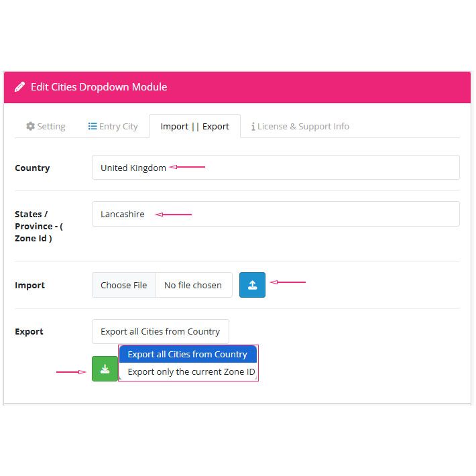Screen dimensions: 476x476
Task: Click the gear icon on Setting tab
Action: 30,126
